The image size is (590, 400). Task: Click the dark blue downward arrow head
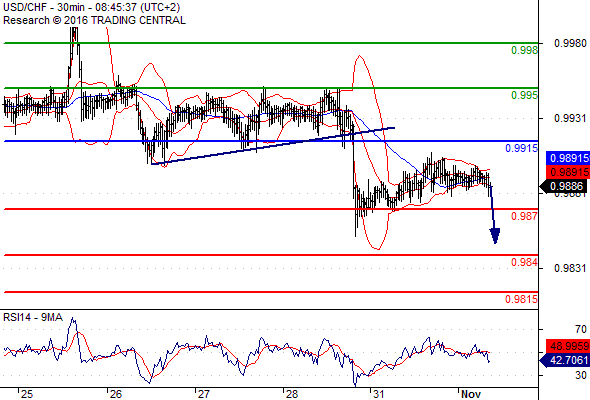click(495, 236)
